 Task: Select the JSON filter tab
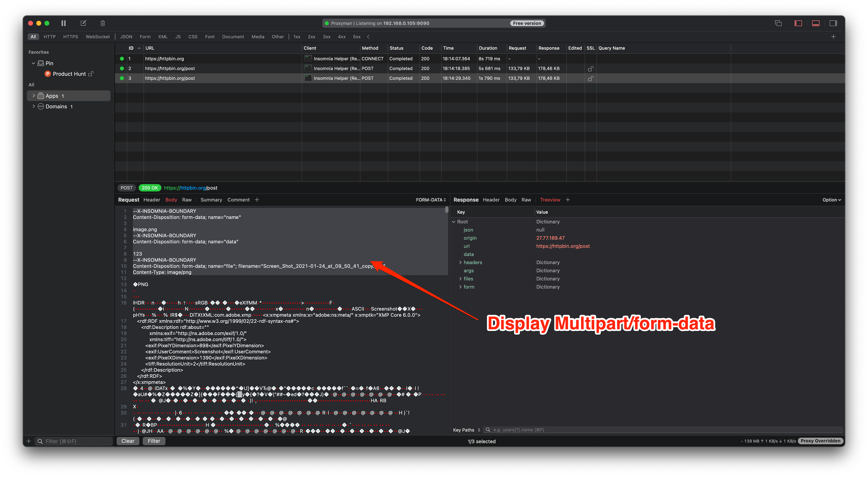coord(126,37)
